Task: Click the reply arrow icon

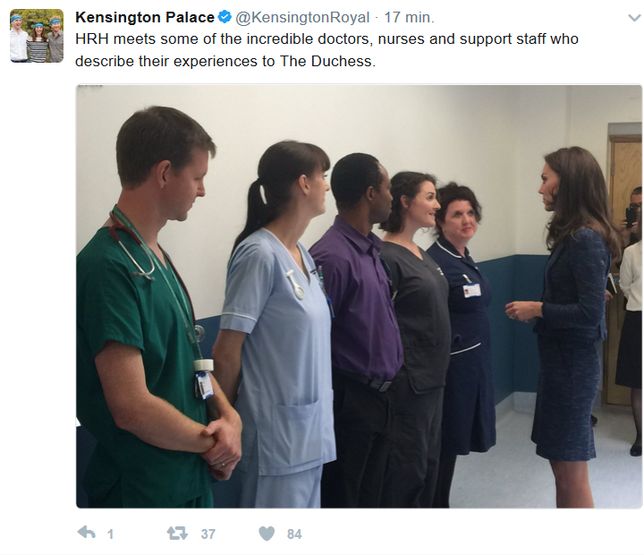Action: pyautogui.click(x=86, y=533)
